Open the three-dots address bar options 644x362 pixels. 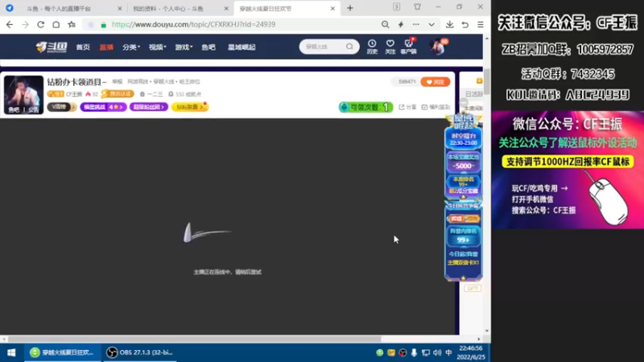[415, 25]
